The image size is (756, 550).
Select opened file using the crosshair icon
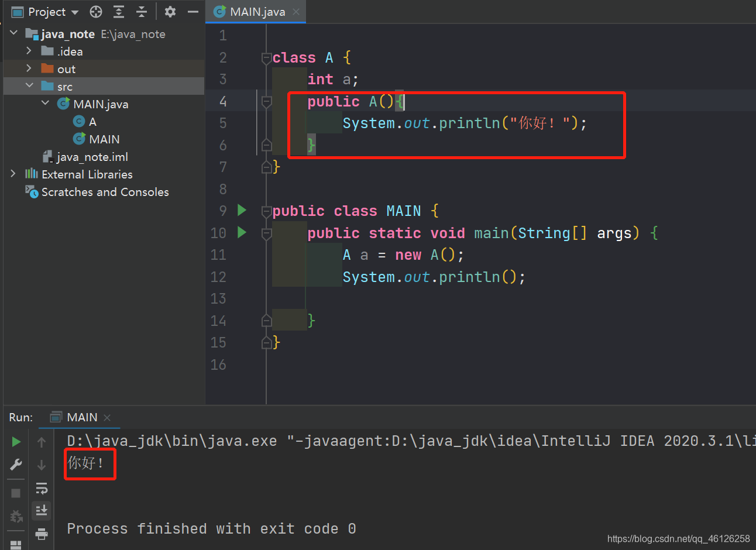click(95, 12)
